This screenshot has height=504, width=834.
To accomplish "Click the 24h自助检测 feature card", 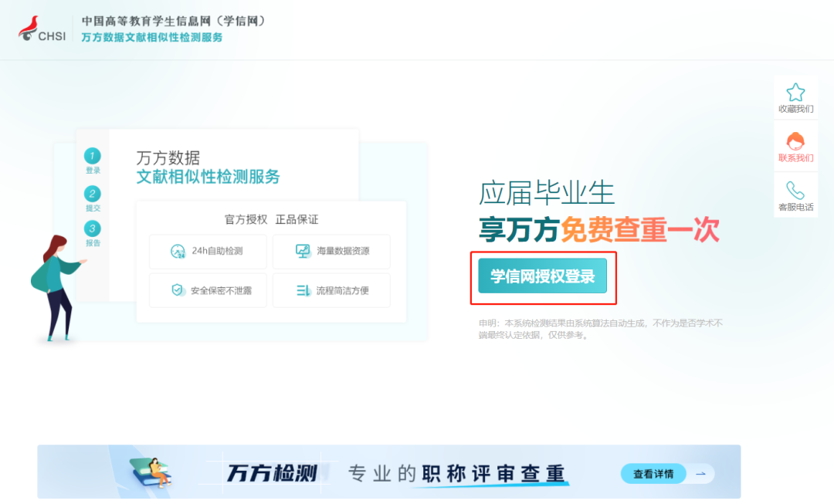I will tap(208, 252).
